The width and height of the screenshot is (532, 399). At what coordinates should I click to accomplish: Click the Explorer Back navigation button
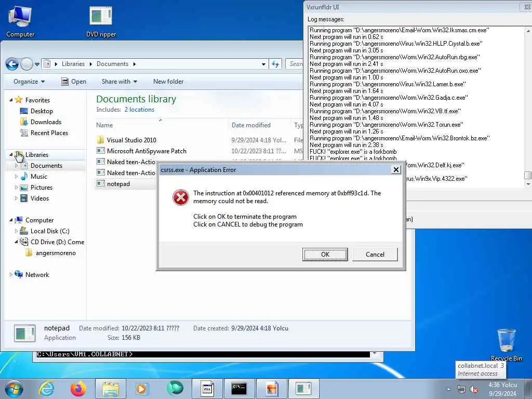point(12,64)
